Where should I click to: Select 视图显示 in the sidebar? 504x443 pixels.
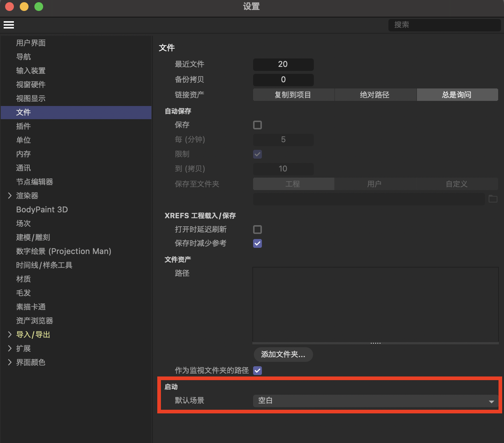click(31, 98)
